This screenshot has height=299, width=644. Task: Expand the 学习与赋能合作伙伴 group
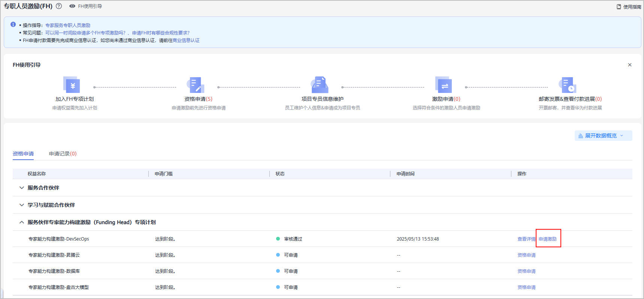[22, 205]
